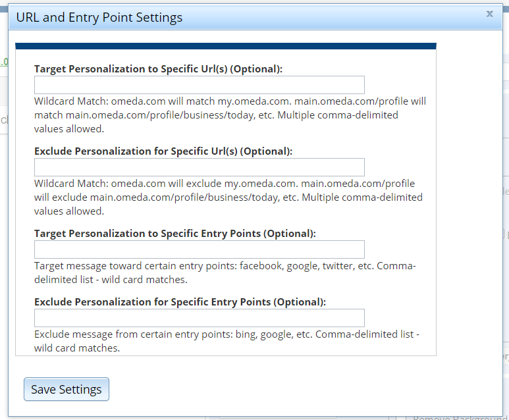Focus the Exclude Personalization Specific Url(s) field
The height and width of the screenshot is (420, 509).
(x=199, y=167)
